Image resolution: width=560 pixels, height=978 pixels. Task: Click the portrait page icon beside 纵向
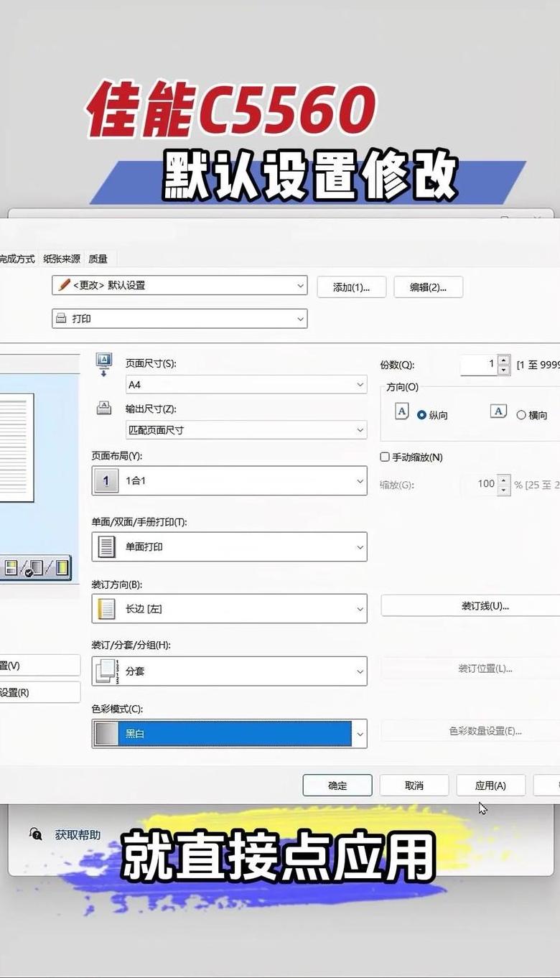click(402, 411)
